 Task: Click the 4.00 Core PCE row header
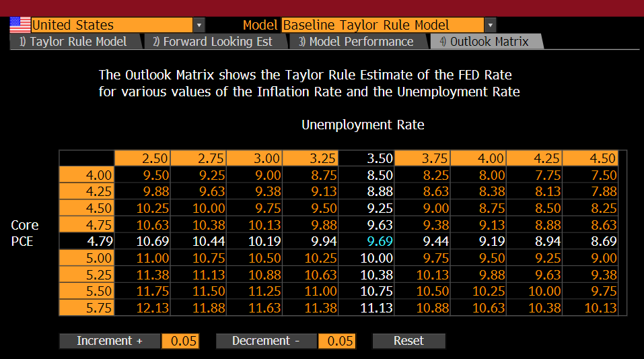click(87, 174)
